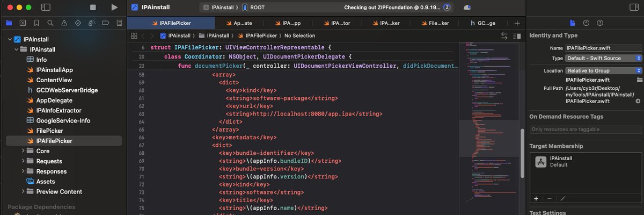Switch to the File...ker editor tab
644x215 pixels.
click(x=434, y=23)
